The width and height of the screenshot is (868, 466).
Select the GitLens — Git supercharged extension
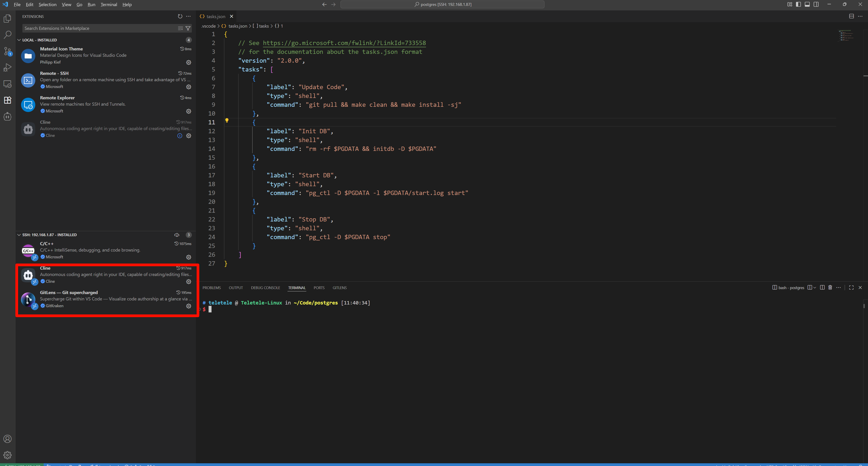coord(105,299)
